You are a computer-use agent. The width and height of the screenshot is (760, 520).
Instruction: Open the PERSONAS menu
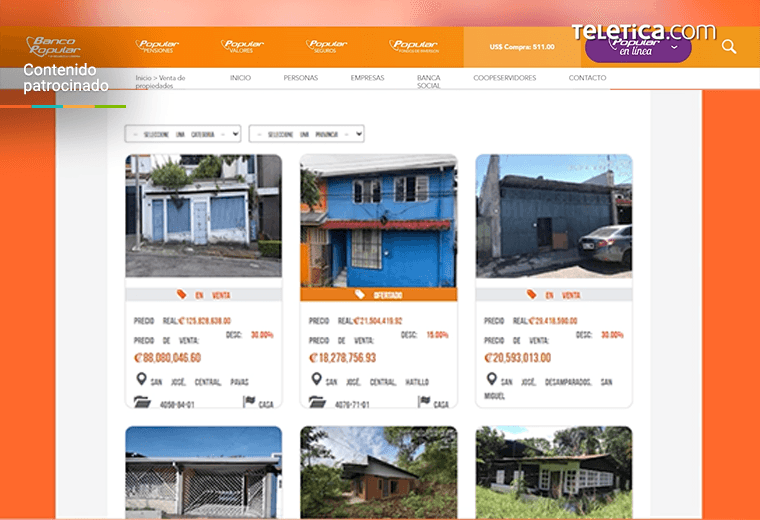click(x=301, y=78)
